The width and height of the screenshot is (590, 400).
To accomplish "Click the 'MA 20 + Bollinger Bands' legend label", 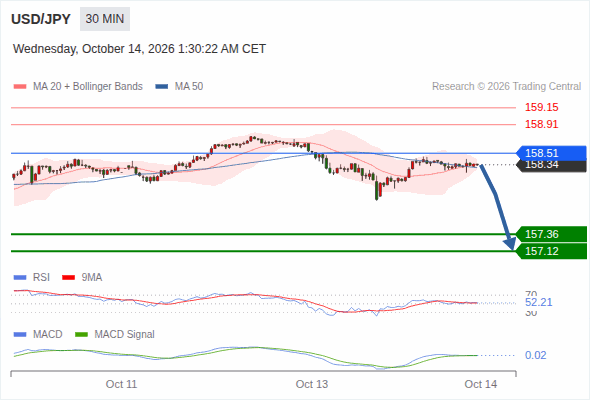I will (x=88, y=87).
